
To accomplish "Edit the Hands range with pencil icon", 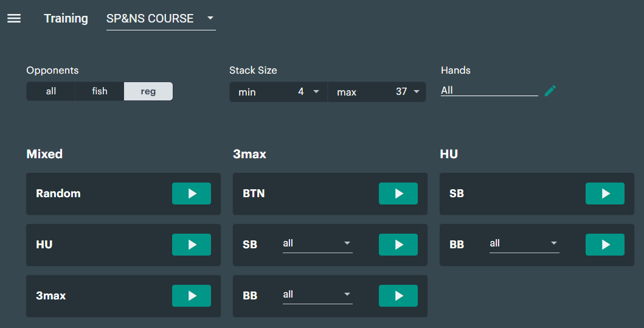I will point(550,91).
